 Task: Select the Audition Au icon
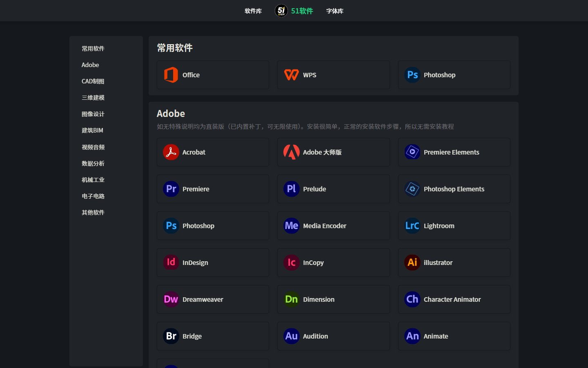pos(292,336)
